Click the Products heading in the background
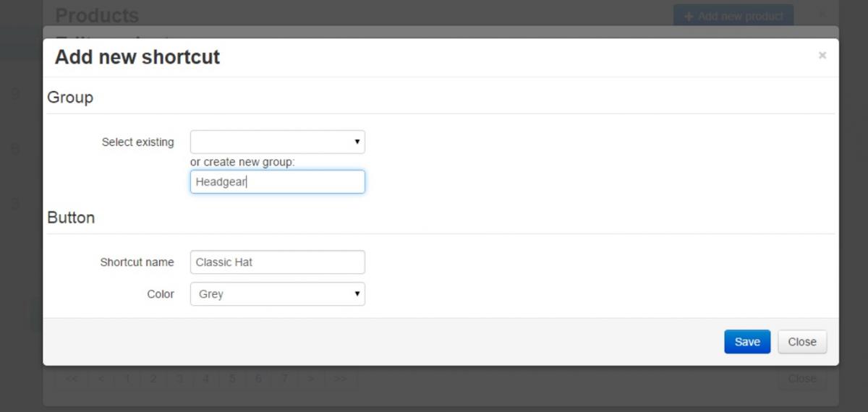Image resolution: width=868 pixels, height=412 pixels. pyautogui.click(x=97, y=15)
